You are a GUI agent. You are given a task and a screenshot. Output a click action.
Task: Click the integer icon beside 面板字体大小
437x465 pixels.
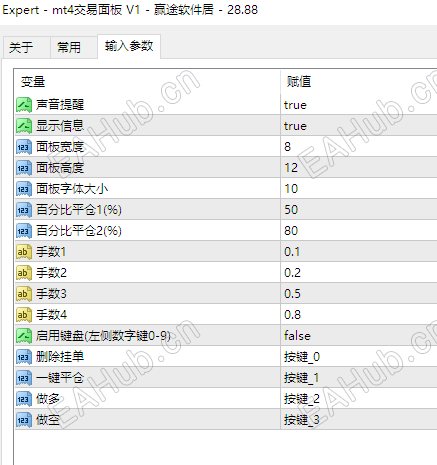[x=24, y=189]
